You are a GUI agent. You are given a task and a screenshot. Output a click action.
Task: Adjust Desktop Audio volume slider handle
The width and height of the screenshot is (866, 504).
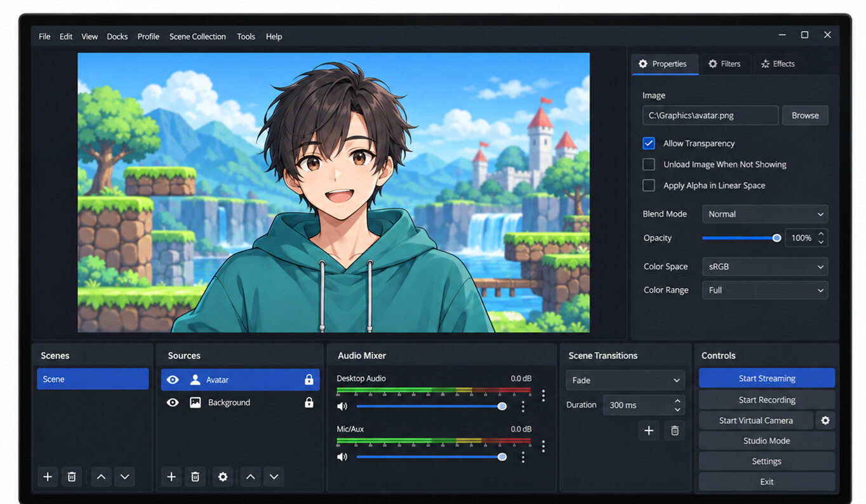502,406
